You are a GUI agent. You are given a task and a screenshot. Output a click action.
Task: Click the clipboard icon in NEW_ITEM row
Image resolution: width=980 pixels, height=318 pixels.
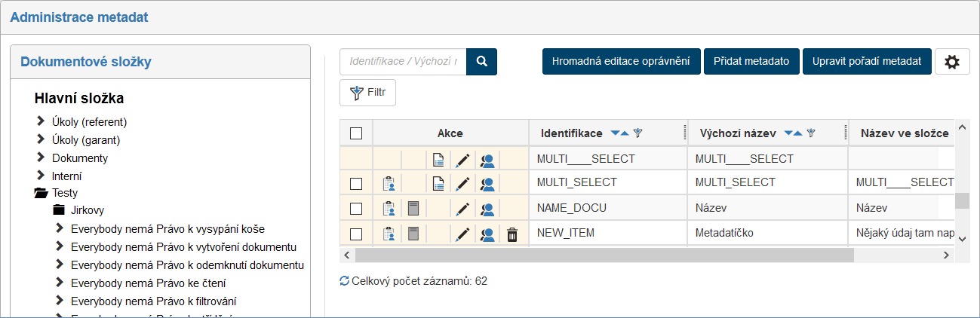click(389, 234)
